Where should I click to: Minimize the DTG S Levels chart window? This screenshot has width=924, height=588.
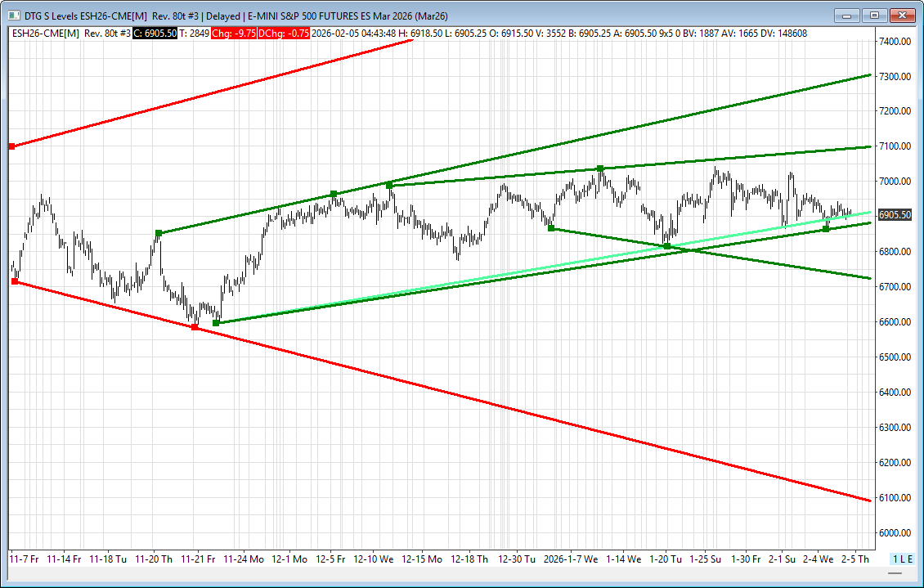point(847,15)
